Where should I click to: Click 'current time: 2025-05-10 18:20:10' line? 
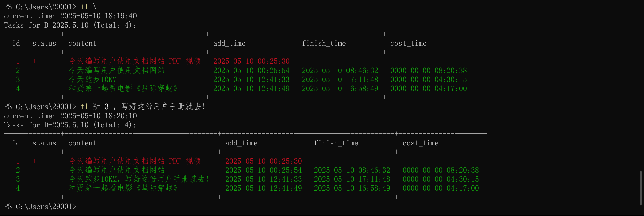pos(70,116)
